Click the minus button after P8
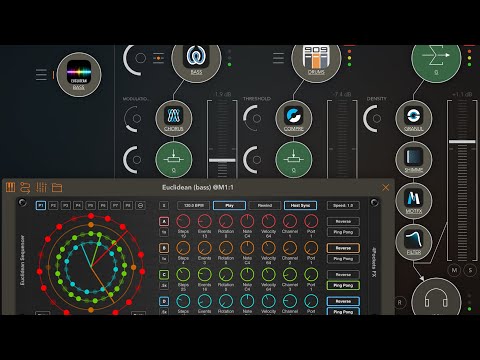The height and width of the screenshot is (360, 480). point(140,205)
